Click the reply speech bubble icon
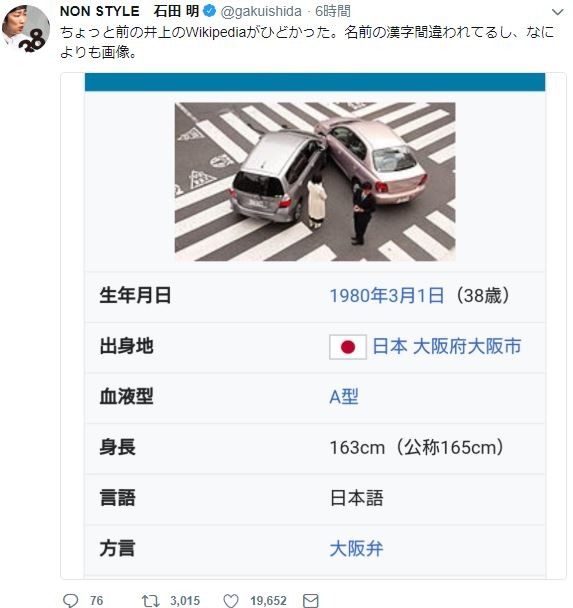573x608 pixels. click(x=70, y=601)
